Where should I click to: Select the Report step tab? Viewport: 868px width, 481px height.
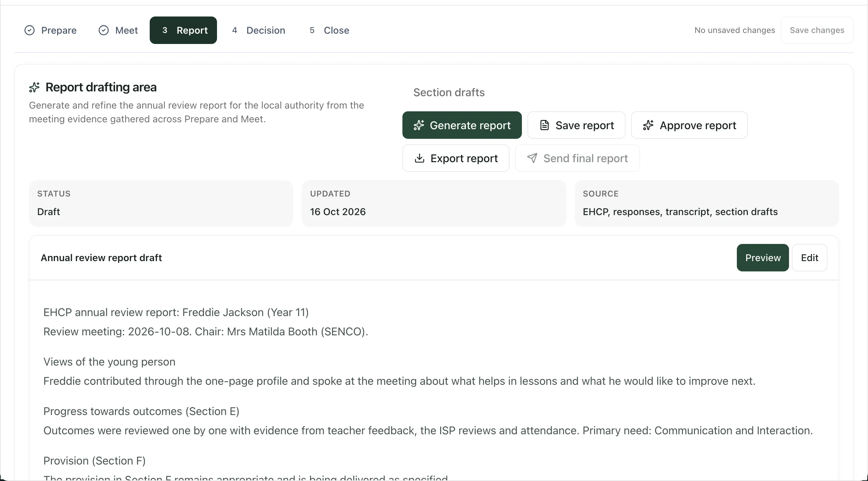click(x=183, y=30)
